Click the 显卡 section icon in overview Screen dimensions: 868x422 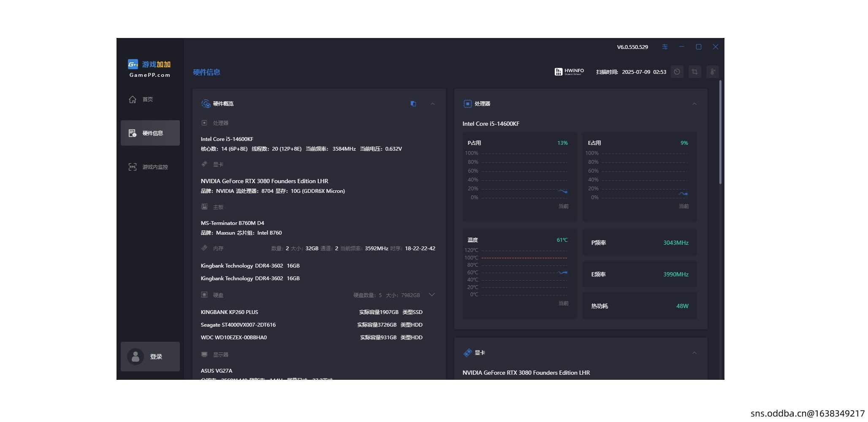coord(204,164)
